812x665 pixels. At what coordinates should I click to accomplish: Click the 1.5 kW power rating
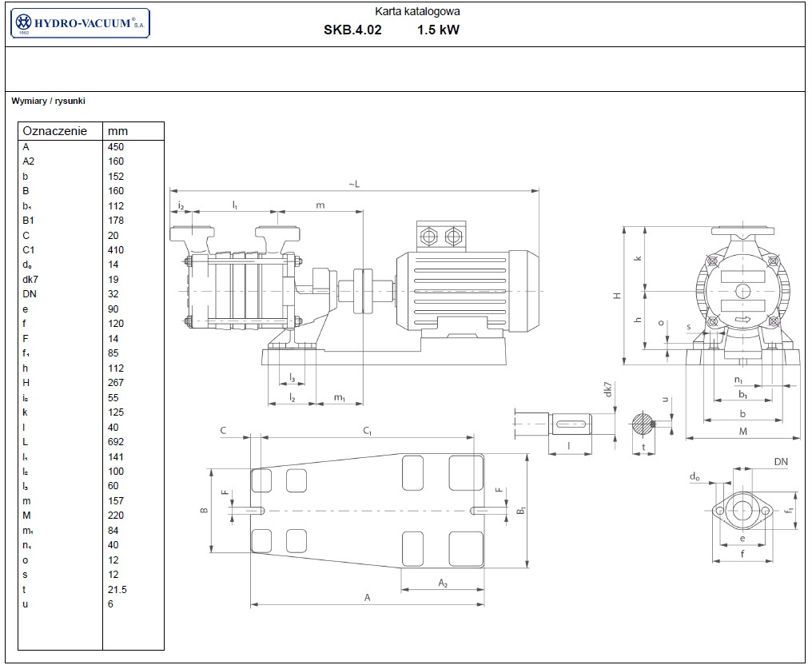point(438,31)
